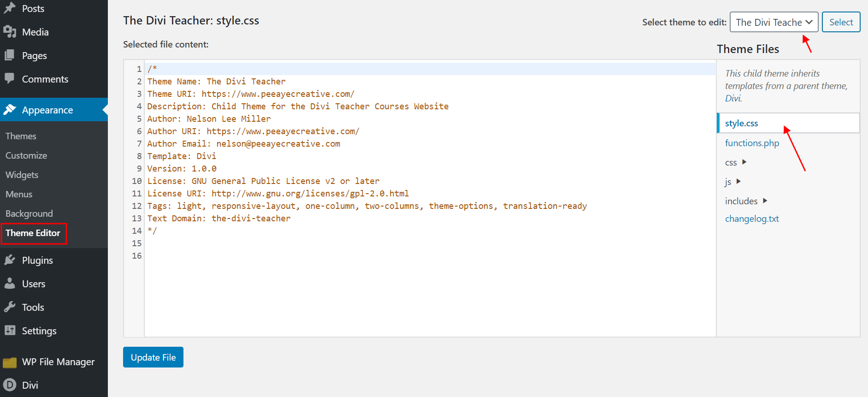Click the Text Domain line
This screenshot has width=868, height=397.
coord(219,218)
